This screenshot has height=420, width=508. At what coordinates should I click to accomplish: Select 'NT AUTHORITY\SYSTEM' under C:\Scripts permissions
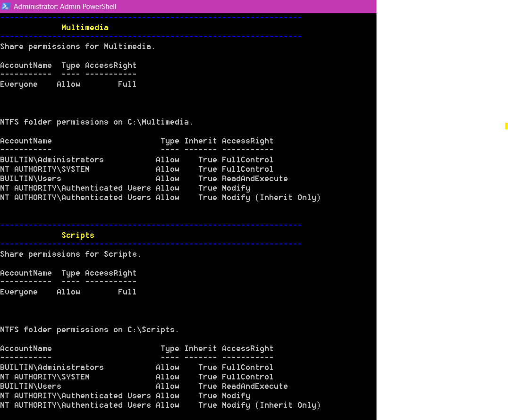point(45,377)
